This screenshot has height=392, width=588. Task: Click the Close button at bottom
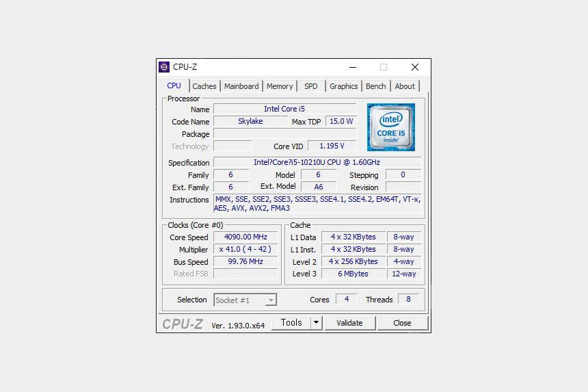[403, 323]
